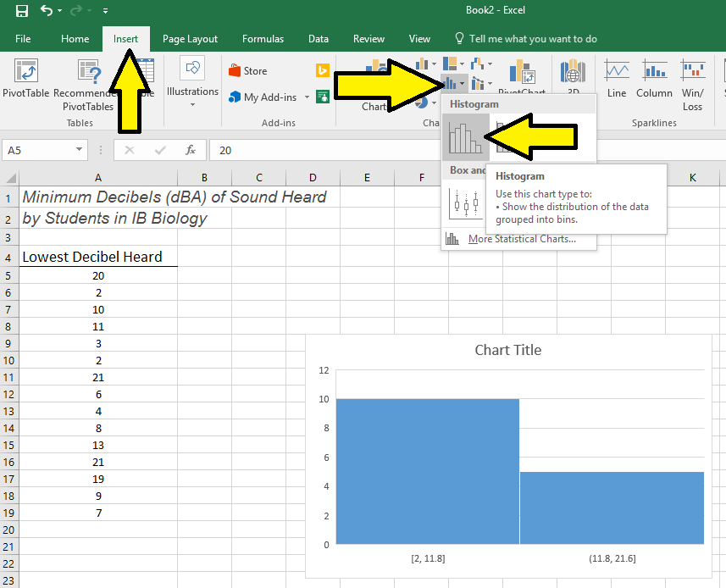
Task: Open the Formulas ribbon tab
Action: (x=263, y=39)
